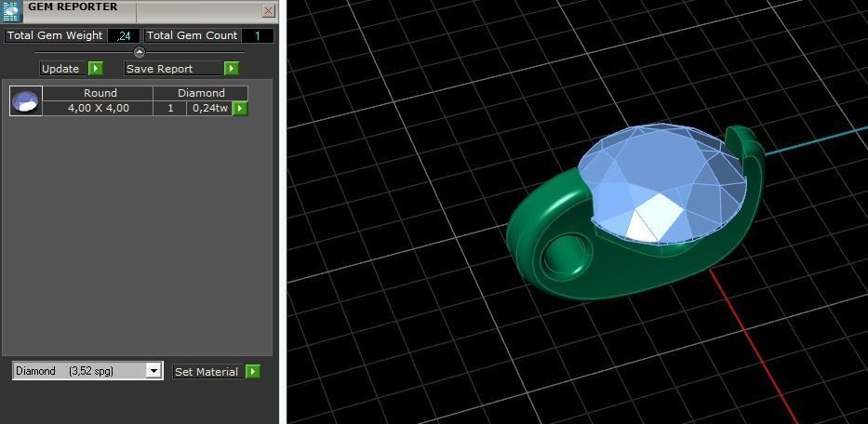Image resolution: width=868 pixels, height=424 pixels.
Task: Click the Set Material button label
Action: click(207, 372)
